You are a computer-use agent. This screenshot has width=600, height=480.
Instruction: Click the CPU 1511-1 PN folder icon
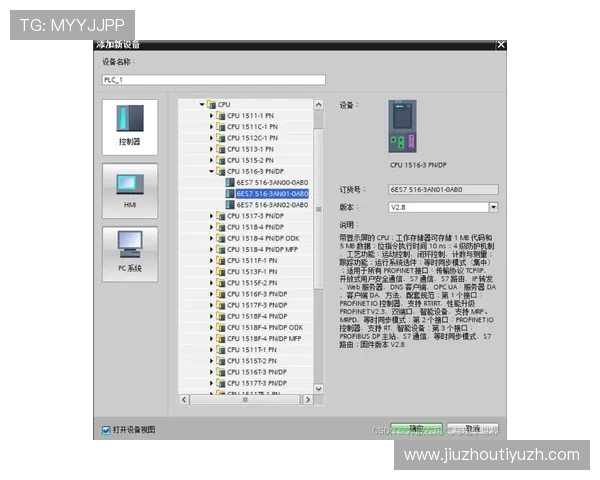point(220,115)
